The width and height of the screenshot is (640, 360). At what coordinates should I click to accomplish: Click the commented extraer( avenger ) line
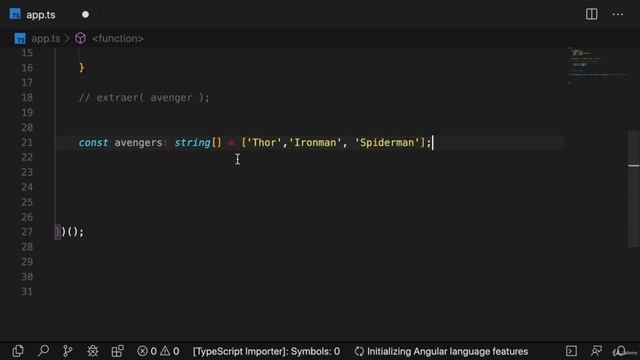click(x=144, y=98)
